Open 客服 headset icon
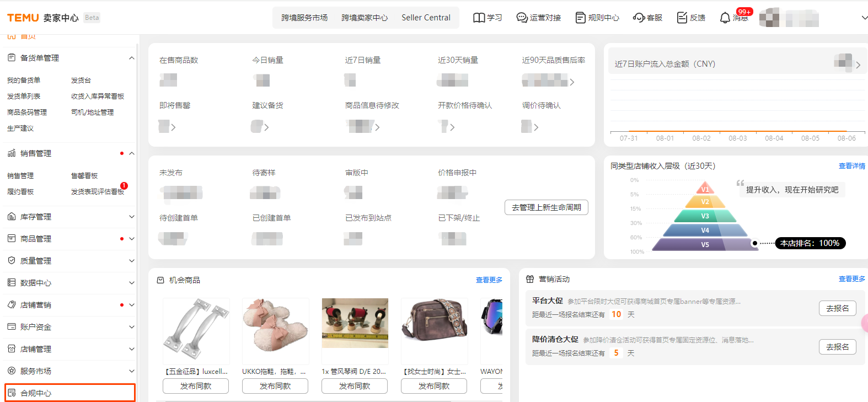This screenshot has width=868, height=402. pyautogui.click(x=639, y=18)
